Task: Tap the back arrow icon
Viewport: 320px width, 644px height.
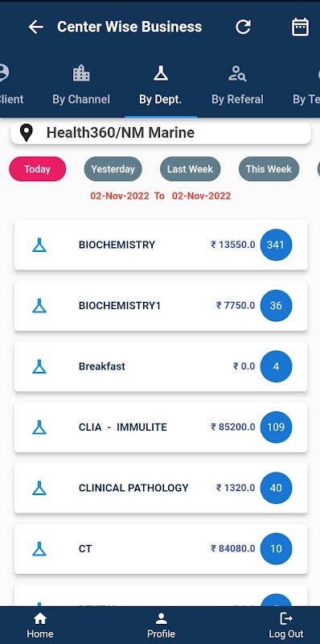Action: (x=35, y=27)
